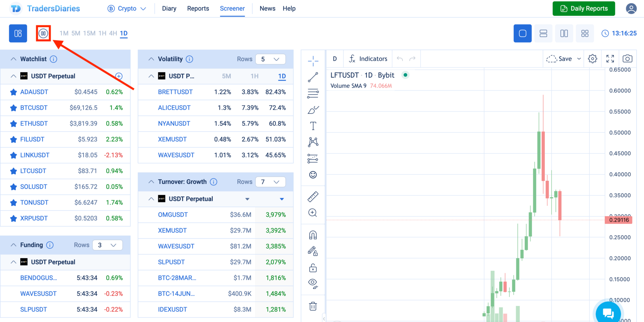644x322 pixels.
Task: Toggle the BTCUSDT favorite star
Action: pyautogui.click(x=13, y=108)
